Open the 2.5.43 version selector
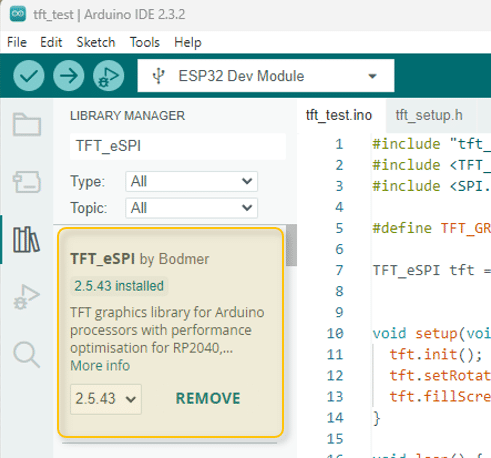This screenshot has width=491, height=458. 106,399
